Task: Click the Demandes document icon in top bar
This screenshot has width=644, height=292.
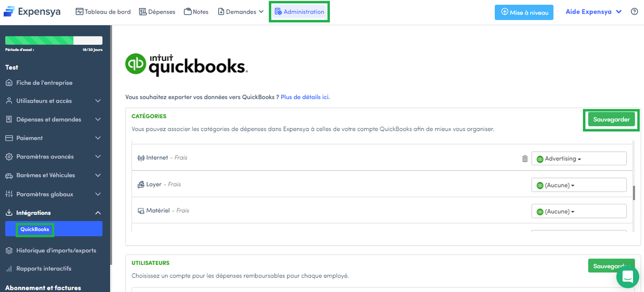Action: (x=221, y=11)
